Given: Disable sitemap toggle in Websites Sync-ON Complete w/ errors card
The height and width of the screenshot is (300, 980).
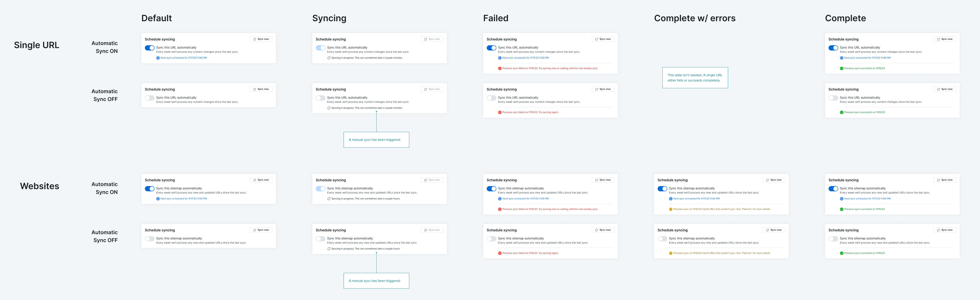Looking at the screenshot, I should pos(662,188).
